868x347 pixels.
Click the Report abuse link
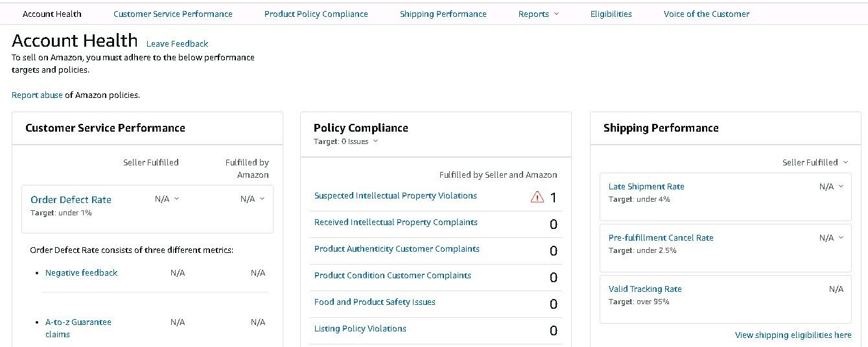click(x=37, y=95)
